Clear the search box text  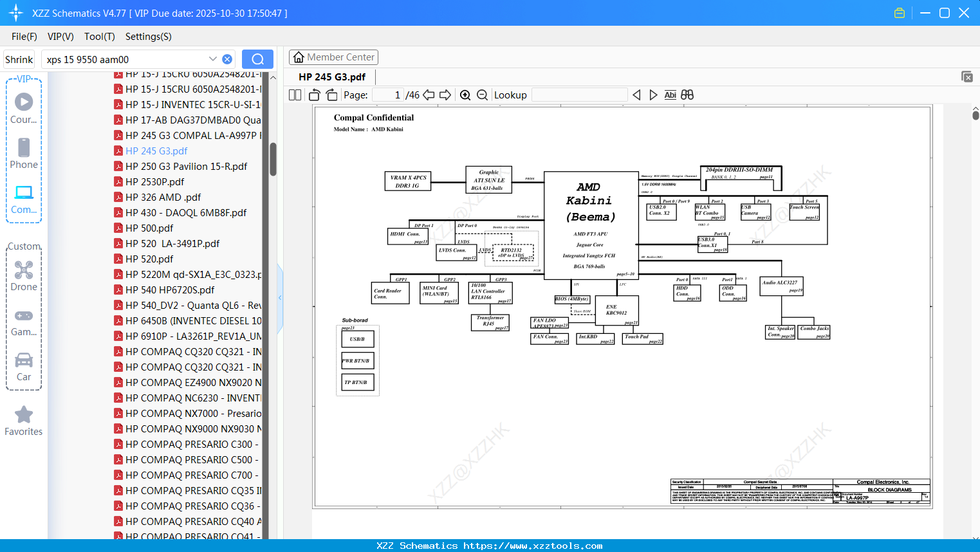(x=227, y=59)
